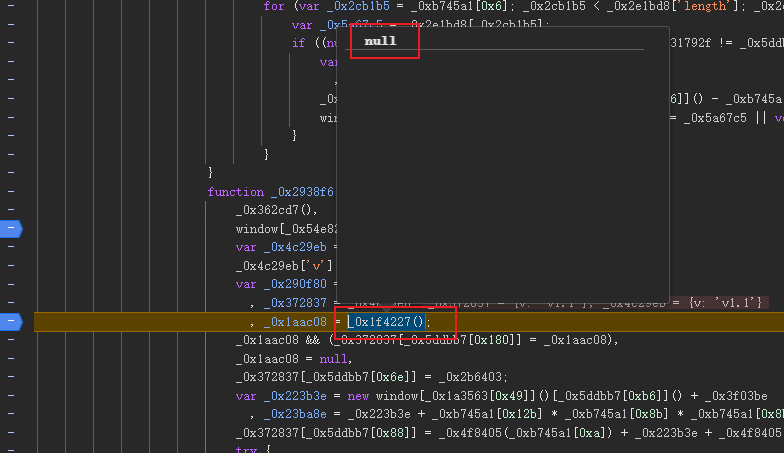Toggle the breakpoint on the paused _0x1aac08 line

10,321
